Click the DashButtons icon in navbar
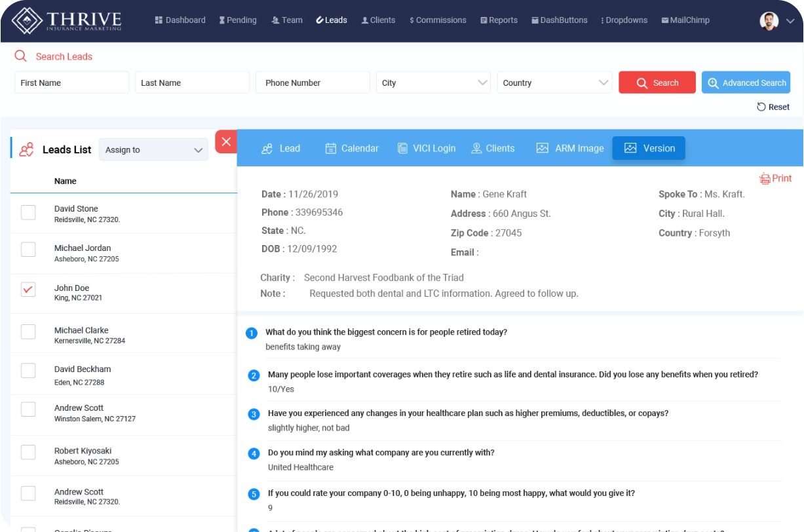Screen dimensions: 804x532 tap(535, 20)
